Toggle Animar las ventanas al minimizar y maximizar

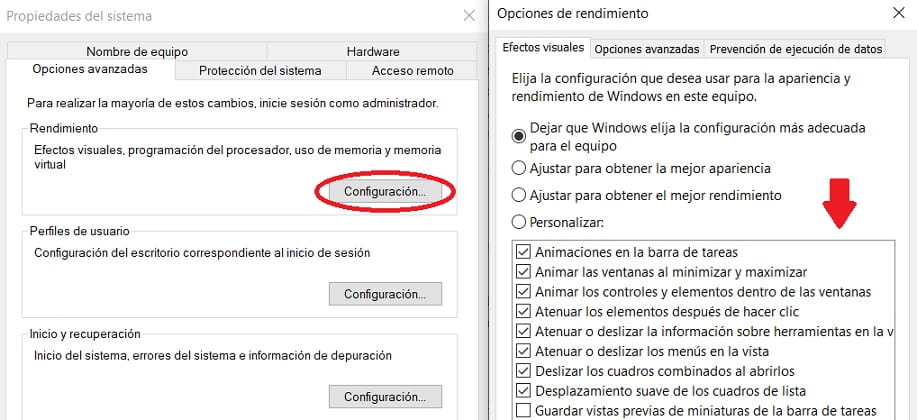[523, 272]
